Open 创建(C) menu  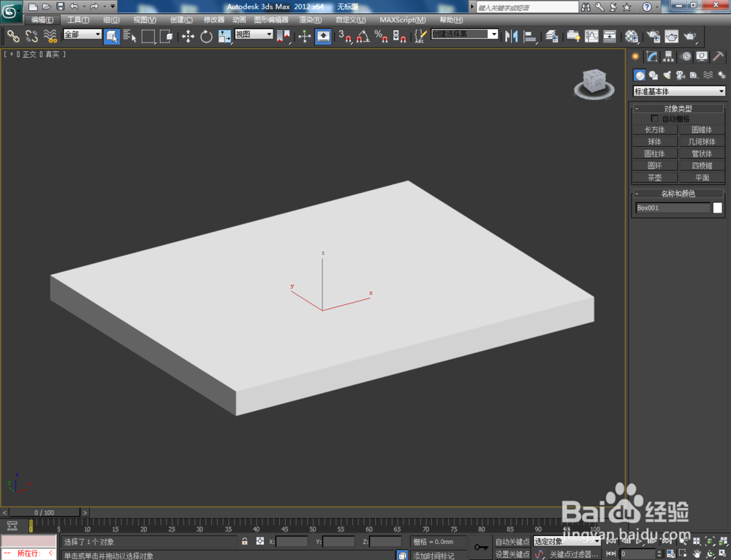[181, 20]
